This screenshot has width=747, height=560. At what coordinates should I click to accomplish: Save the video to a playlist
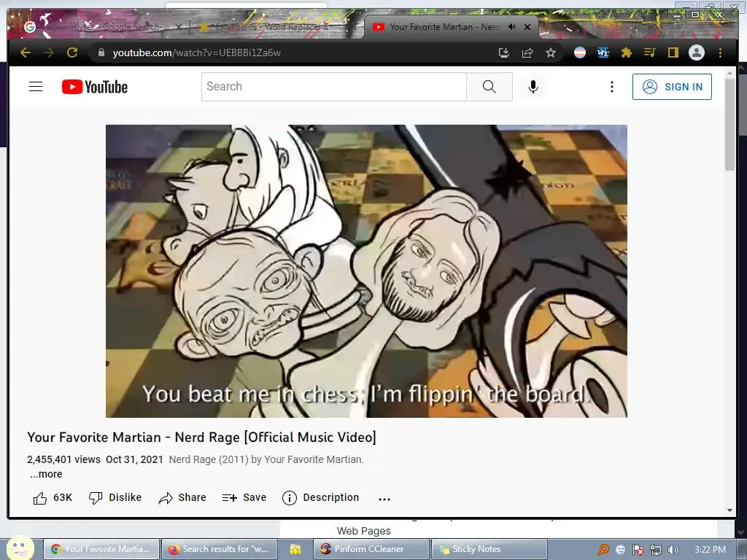coord(244,497)
